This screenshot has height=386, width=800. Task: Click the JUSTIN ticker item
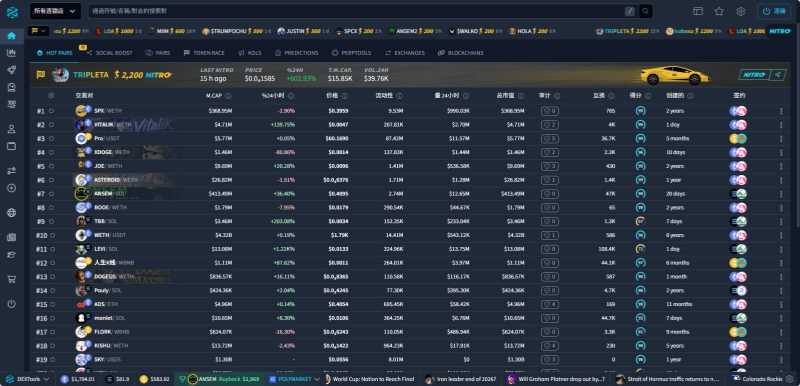point(303,31)
